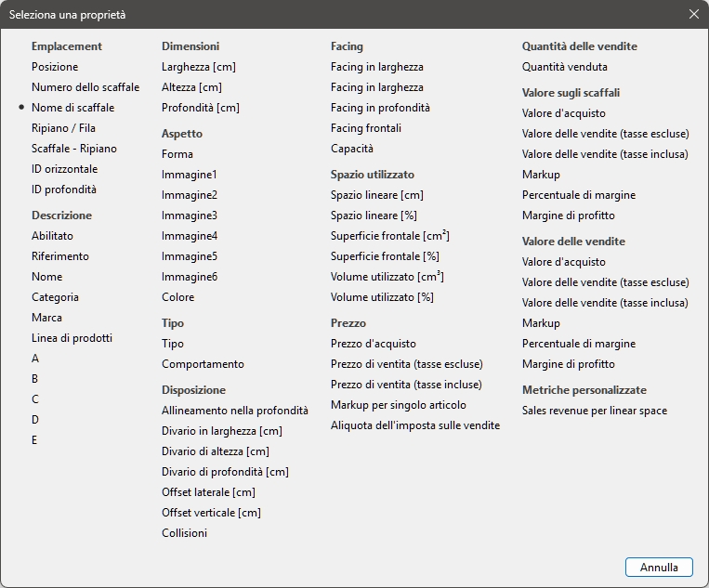Screen dimensions: 709x588
Task: Choose Allineamento nella profondità
Action: [234, 411]
